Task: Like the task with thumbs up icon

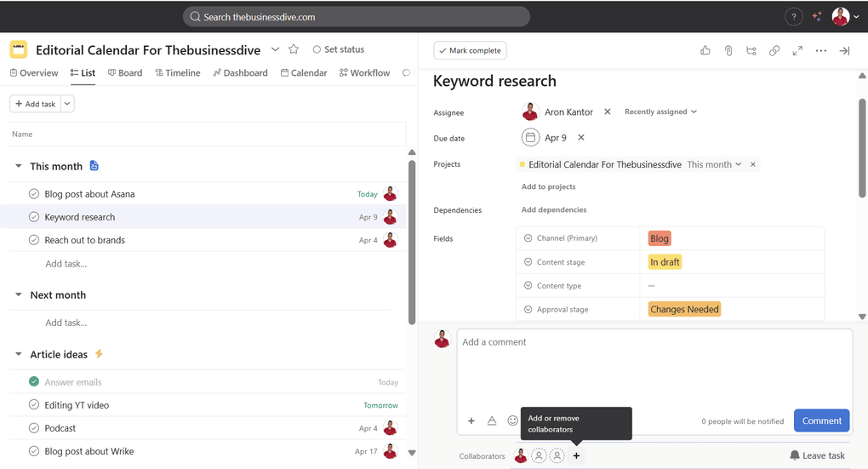Action: tap(705, 50)
